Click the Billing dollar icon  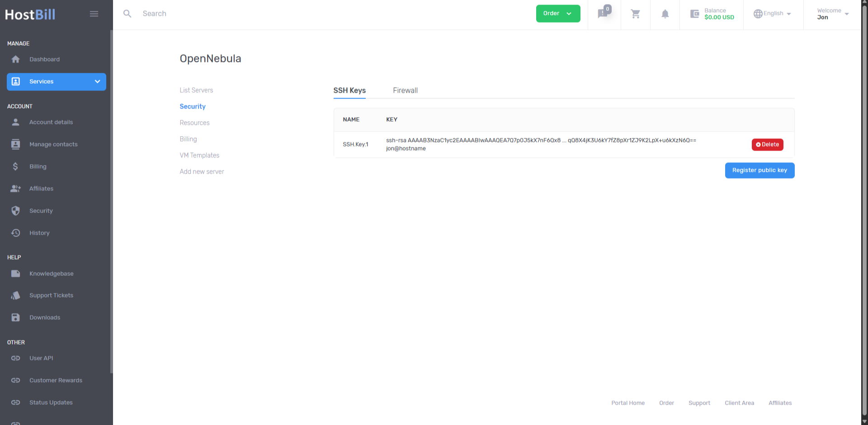point(16,166)
